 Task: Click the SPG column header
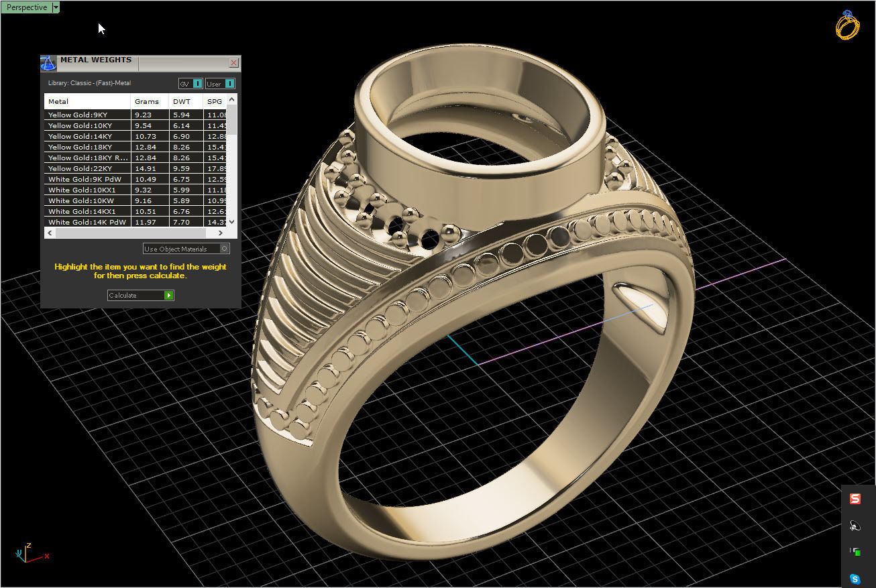[215, 101]
